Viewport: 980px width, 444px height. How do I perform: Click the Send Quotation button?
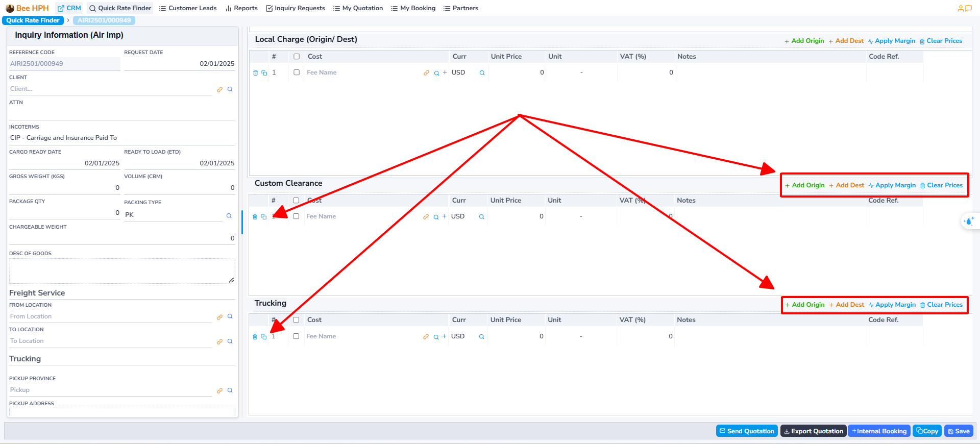[x=746, y=431]
